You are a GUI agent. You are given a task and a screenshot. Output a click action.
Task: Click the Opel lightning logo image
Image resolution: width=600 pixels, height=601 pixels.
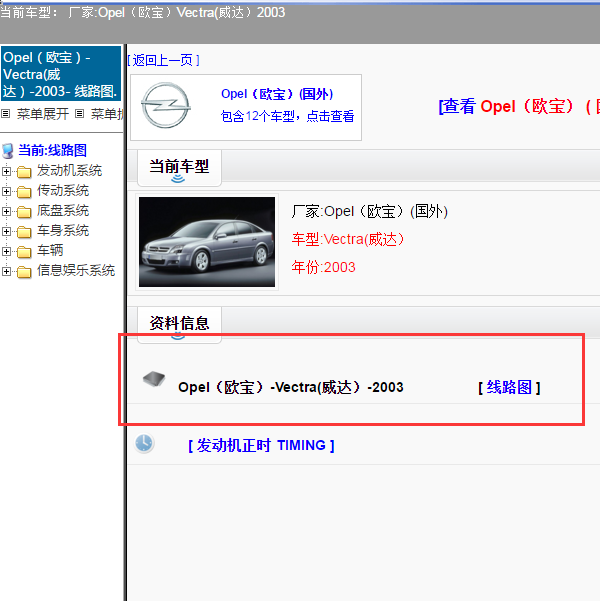(166, 105)
